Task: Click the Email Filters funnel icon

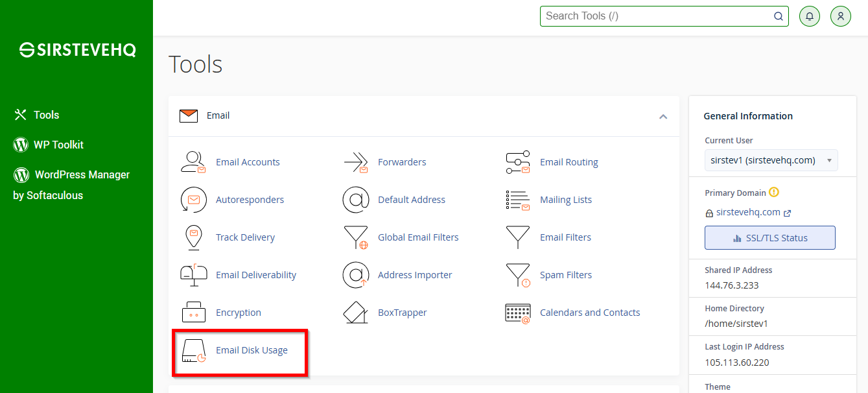Action: pos(518,237)
